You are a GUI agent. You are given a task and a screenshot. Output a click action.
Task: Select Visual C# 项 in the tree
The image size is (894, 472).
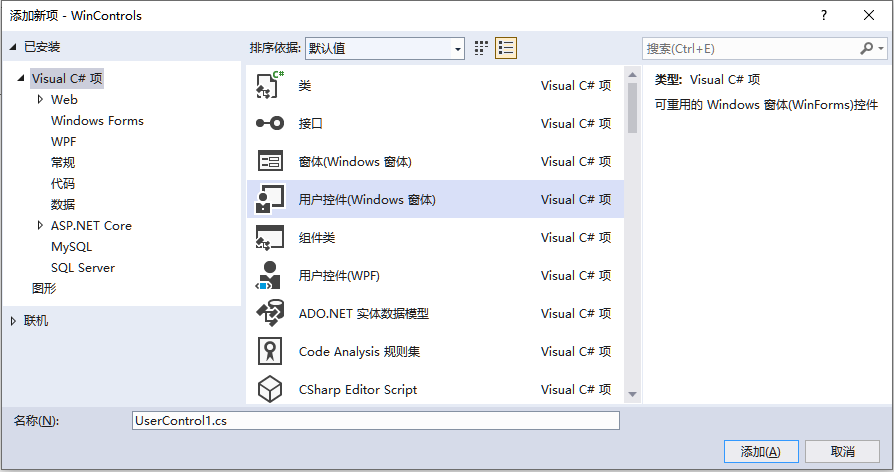(67, 78)
